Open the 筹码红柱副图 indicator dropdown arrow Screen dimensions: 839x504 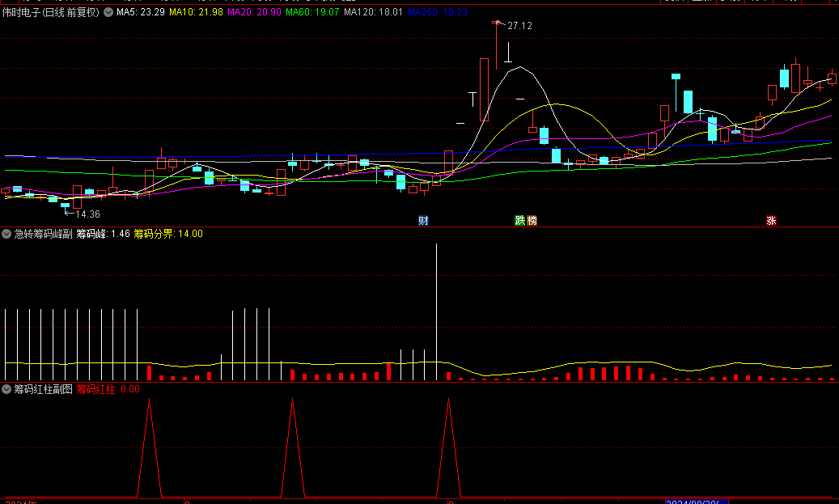(x=6, y=389)
